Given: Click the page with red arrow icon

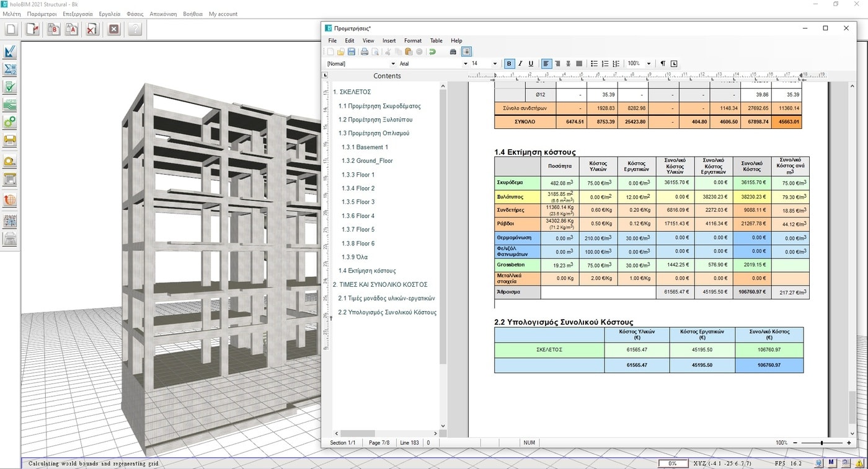Looking at the screenshot, I should click(32, 29).
